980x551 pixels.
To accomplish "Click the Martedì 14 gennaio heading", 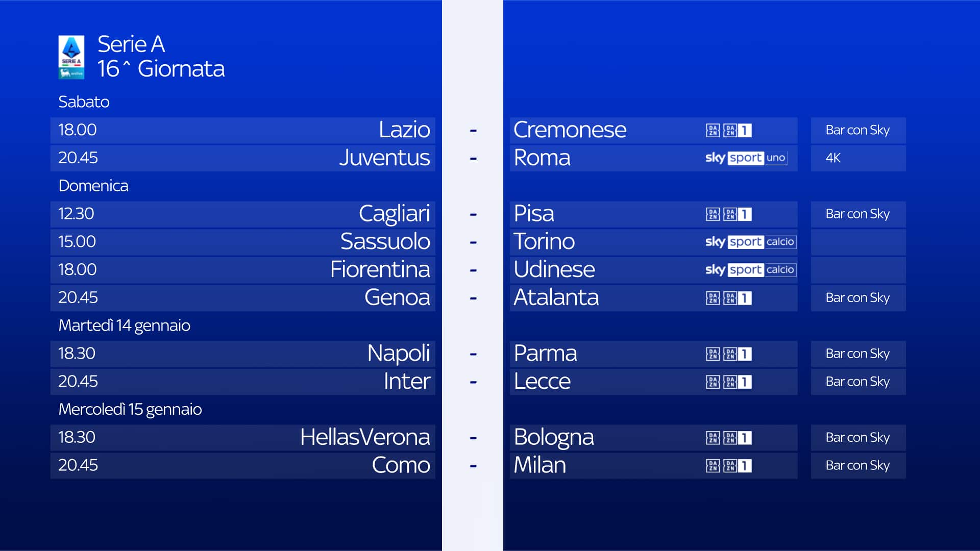I will [124, 325].
